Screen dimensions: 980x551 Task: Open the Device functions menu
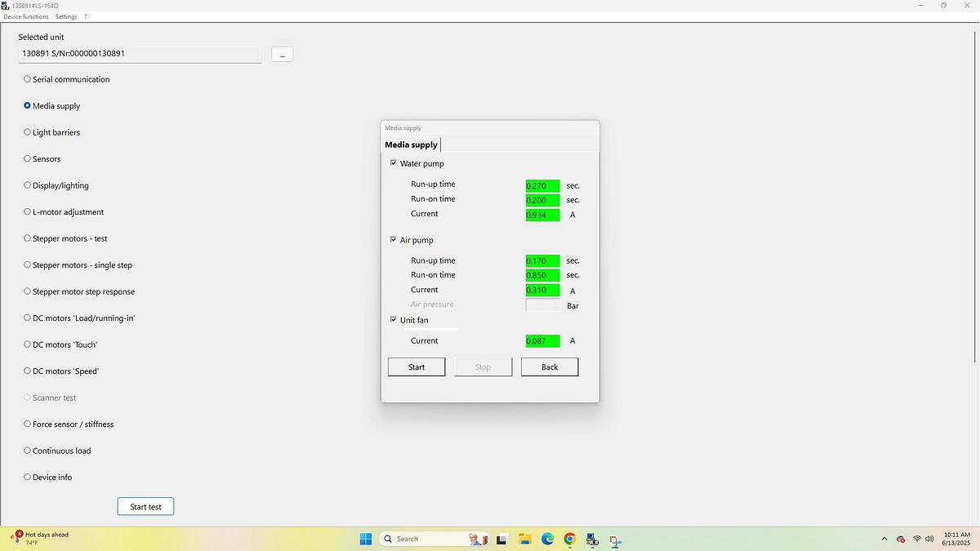[x=26, y=16]
